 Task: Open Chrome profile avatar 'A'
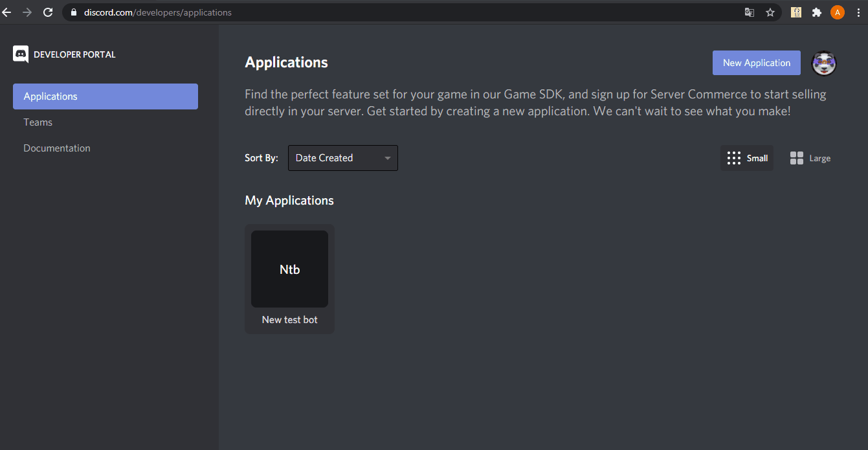838,12
